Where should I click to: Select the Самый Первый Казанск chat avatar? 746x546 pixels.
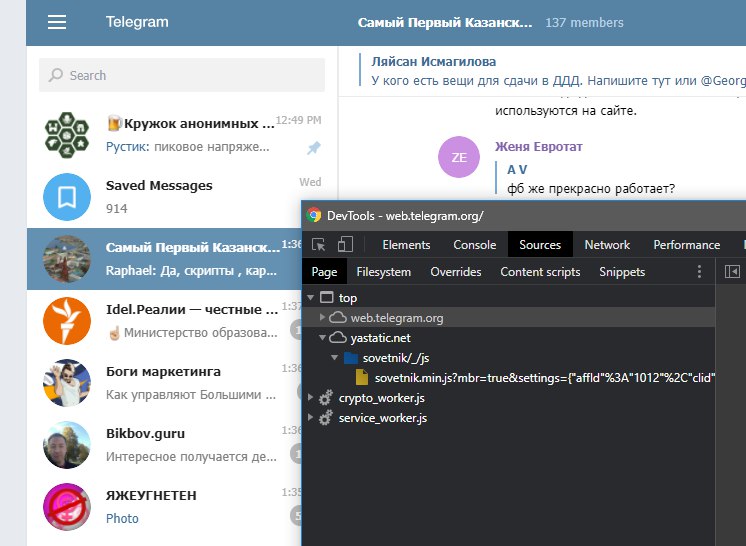[67, 259]
